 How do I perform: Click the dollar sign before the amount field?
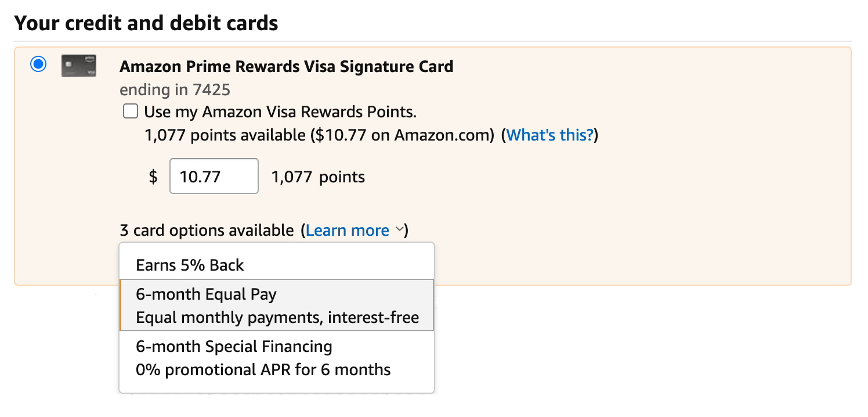153,177
